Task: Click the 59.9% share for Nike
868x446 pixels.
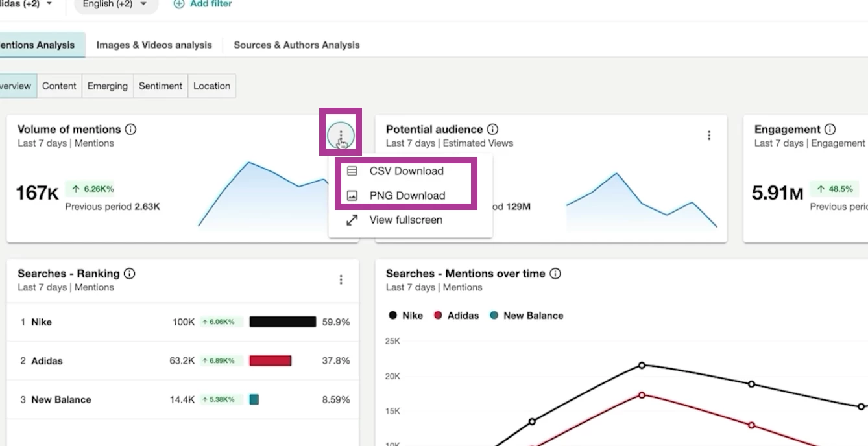Action: coord(336,322)
